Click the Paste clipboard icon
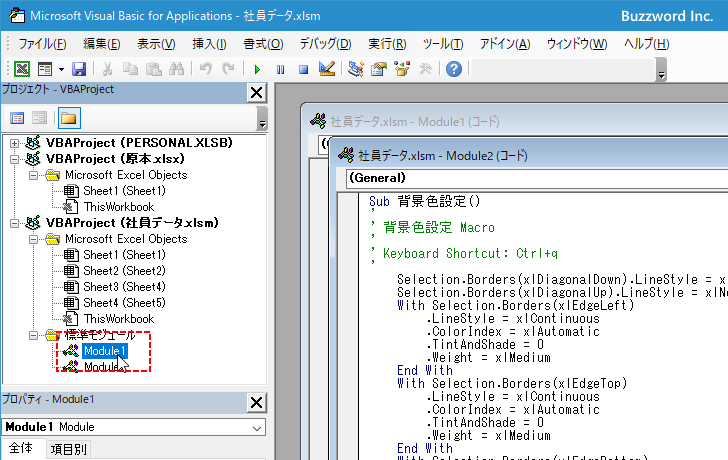The image size is (728, 460). point(154,69)
